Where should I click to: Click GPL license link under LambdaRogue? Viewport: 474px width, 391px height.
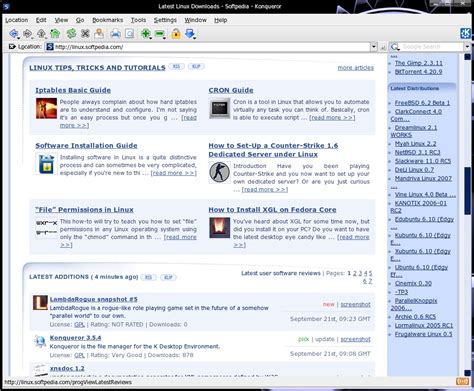(x=79, y=324)
